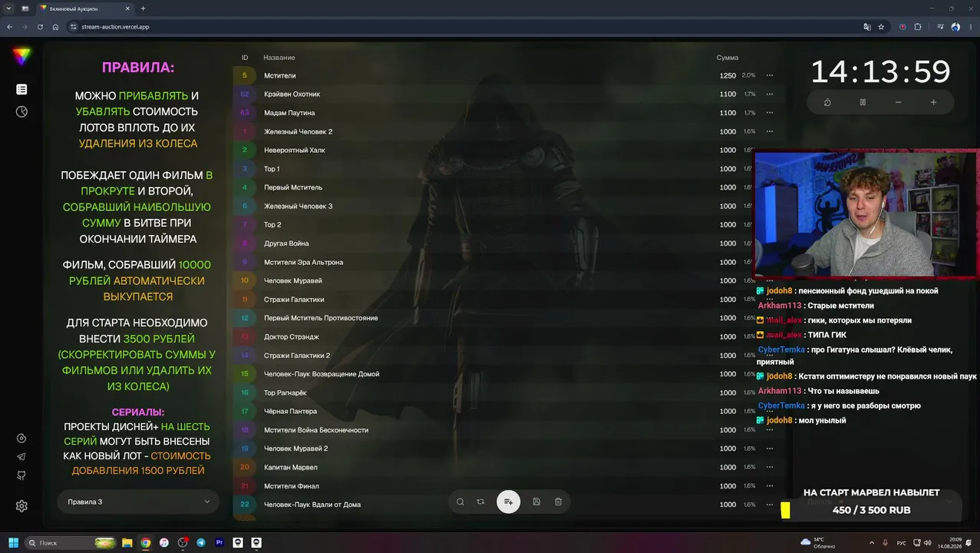Open the Chrome extensions puzzle icon
980x553 pixels.
(x=918, y=26)
